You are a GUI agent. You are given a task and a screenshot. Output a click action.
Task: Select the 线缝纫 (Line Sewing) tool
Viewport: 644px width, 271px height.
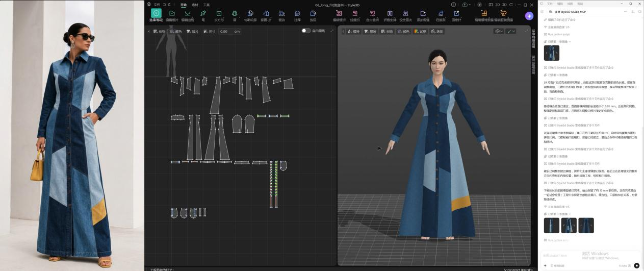355,15
